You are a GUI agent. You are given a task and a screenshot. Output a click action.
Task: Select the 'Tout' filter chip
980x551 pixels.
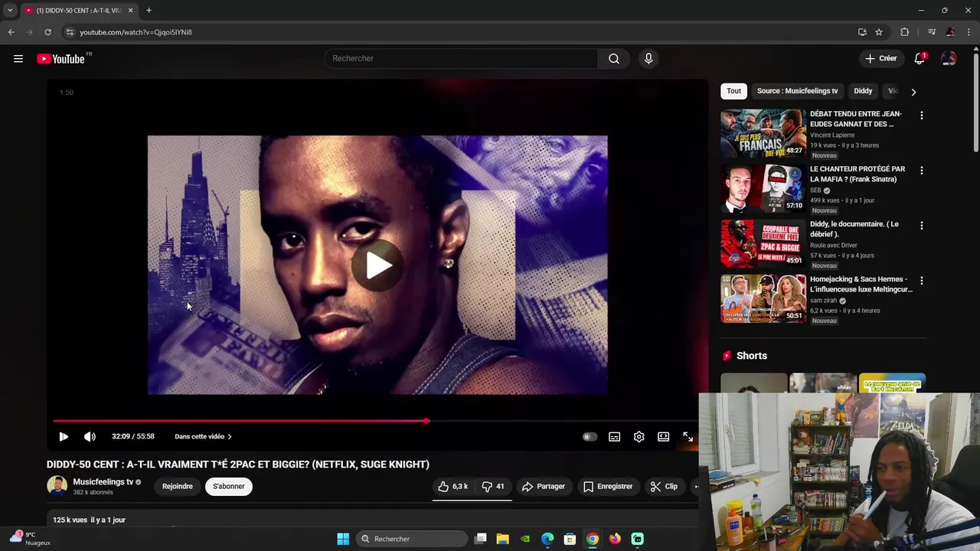tap(733, 91)
